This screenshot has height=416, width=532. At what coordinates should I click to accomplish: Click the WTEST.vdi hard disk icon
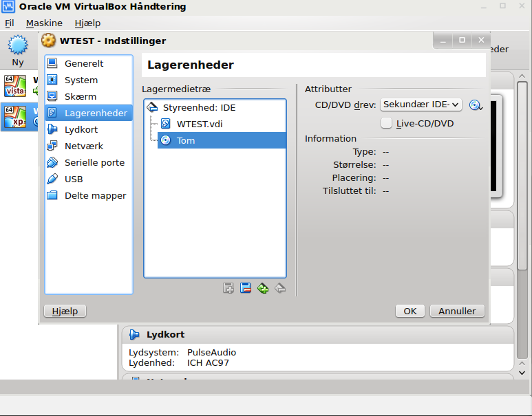[x=166, y=124]
